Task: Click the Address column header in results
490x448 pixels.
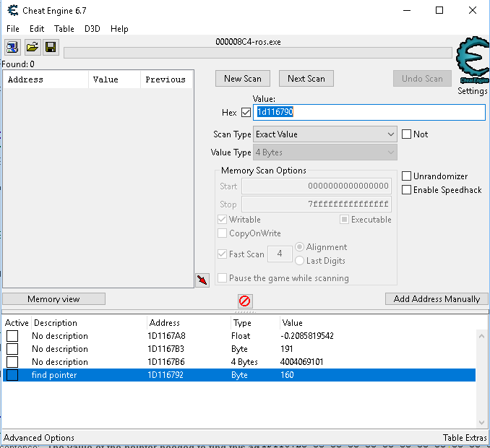Action: tap(46, 79)
